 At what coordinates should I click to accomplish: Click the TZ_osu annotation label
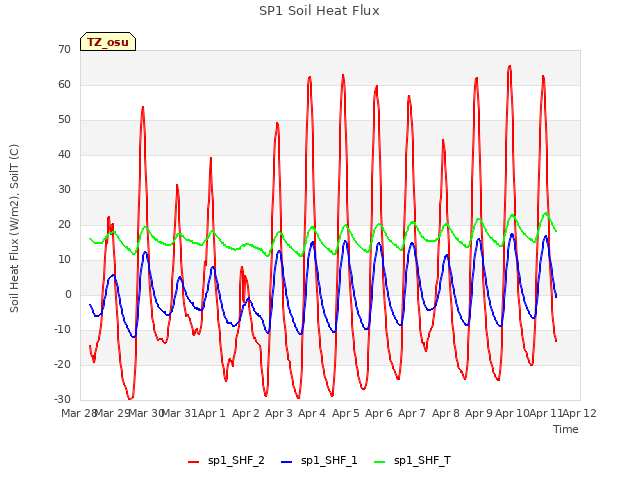[108, 42]
